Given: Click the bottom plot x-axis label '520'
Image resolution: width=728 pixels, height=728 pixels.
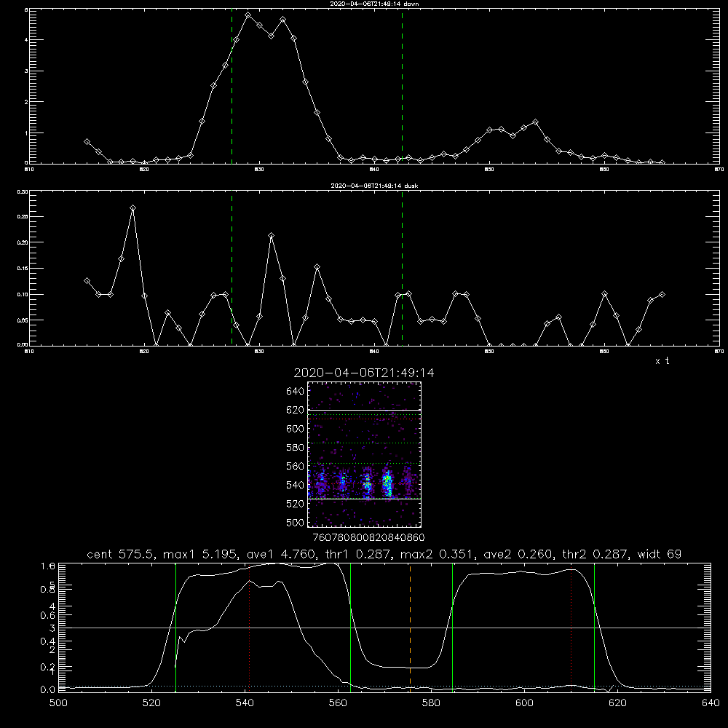Looking at the screenshot, I should click(x=151, y=703).
